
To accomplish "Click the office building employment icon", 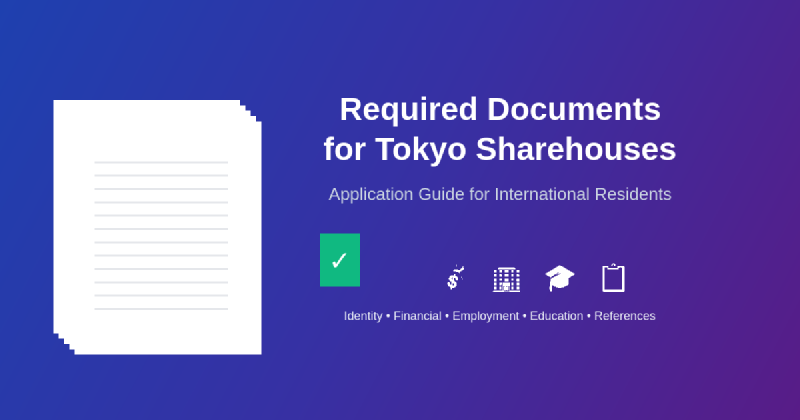I will pos(507,280).
